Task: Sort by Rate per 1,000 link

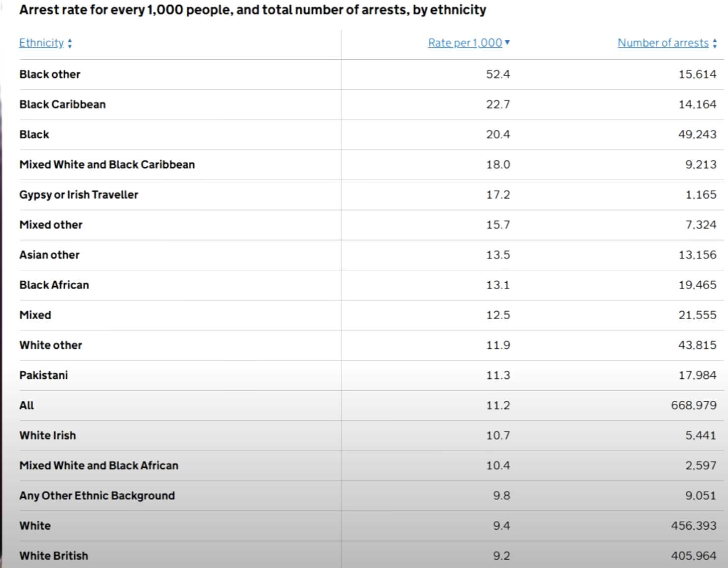Action: 465,43
